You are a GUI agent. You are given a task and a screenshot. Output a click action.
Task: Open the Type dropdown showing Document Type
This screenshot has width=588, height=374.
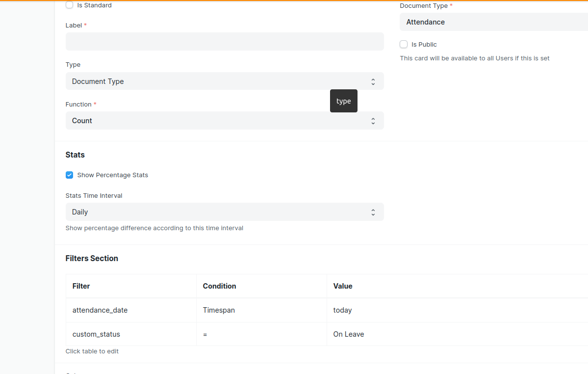click(x=225, y=81)
